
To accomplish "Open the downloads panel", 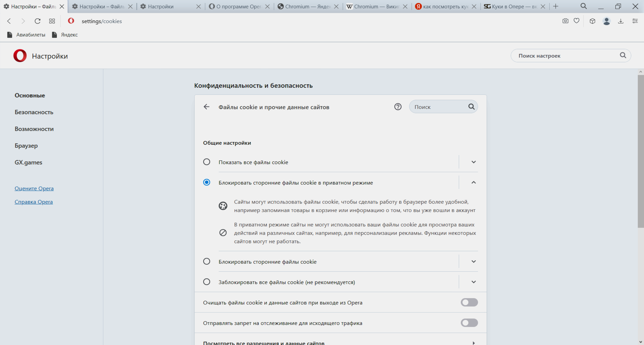I will 621,21.
